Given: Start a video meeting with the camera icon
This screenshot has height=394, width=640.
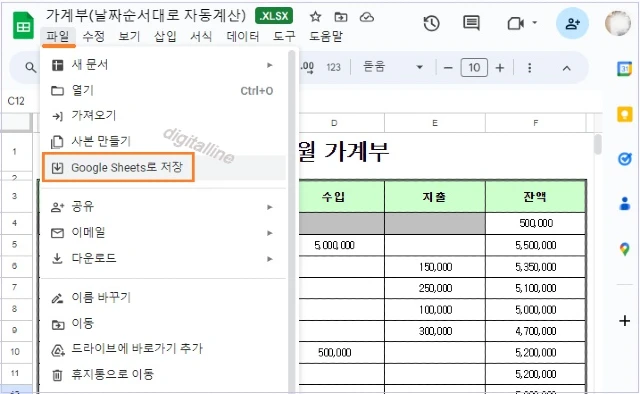Looking at the screenshot, I should (516, 24).
